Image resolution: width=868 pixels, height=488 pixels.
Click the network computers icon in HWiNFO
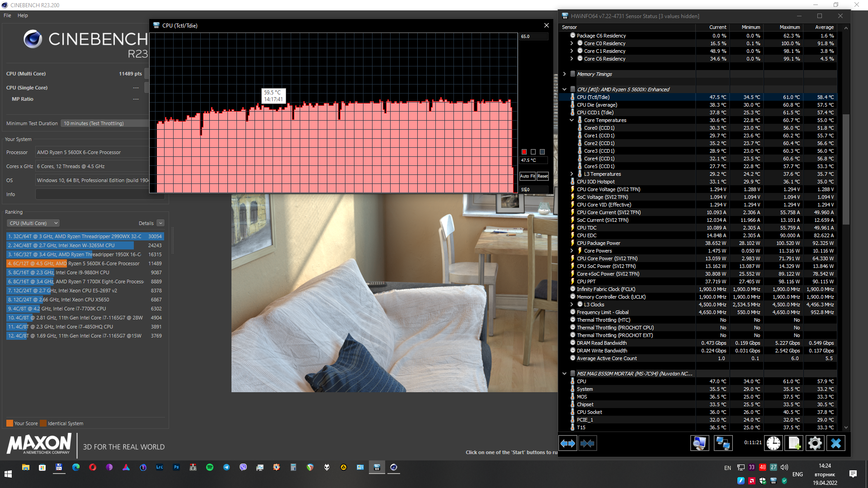722,443
